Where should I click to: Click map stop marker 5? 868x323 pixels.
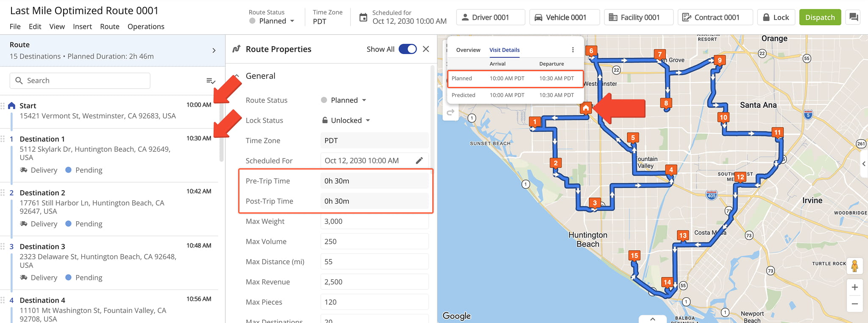point(633,138)
